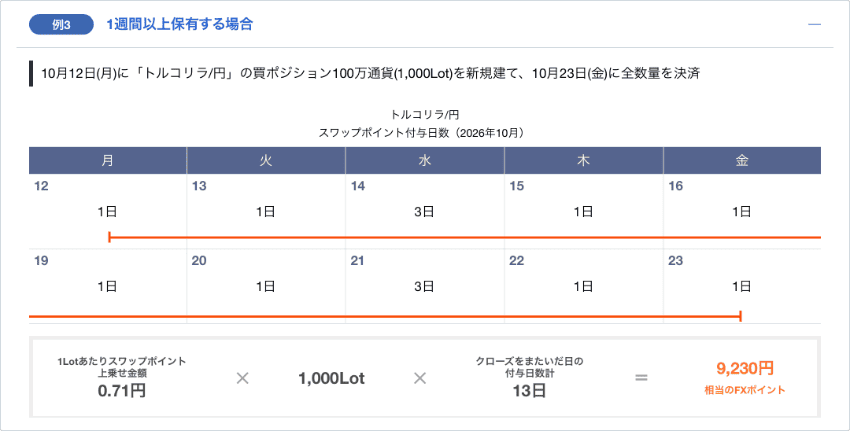This screenshot has height=431, width=850.
Task: Collapse the 例3 section with the minus icon
Action: pos(814,24)
